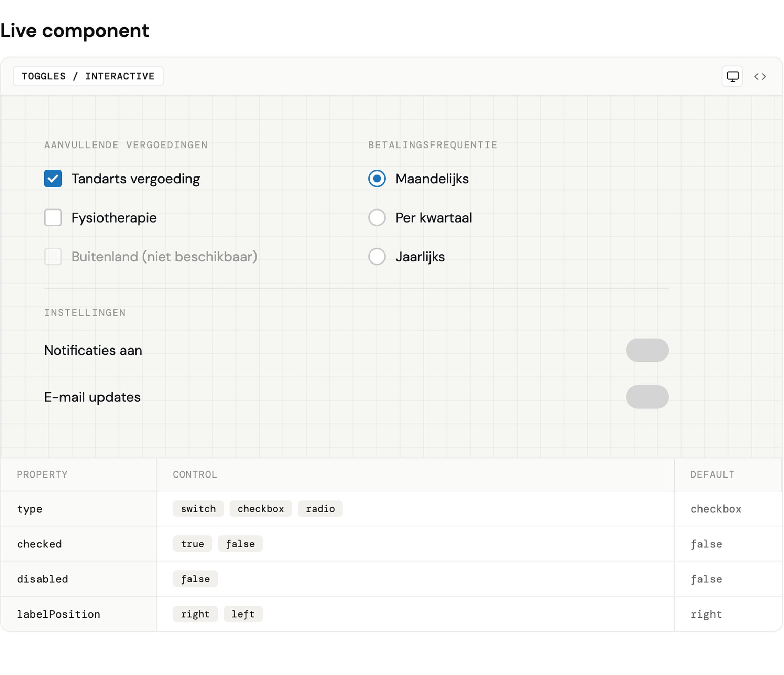Viewport: 784px width, 675px height.
Task: Click the monitor preview icon
Action: [731, 76]
